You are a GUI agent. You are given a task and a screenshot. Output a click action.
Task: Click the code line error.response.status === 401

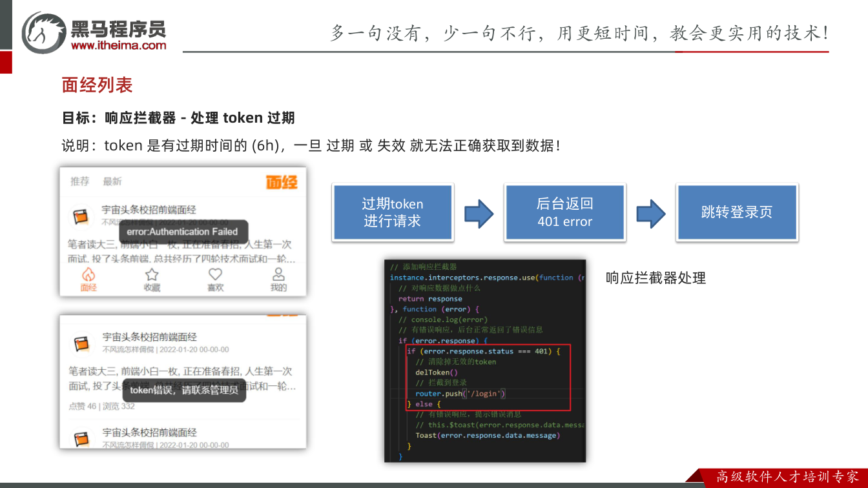tap(484, 351)
